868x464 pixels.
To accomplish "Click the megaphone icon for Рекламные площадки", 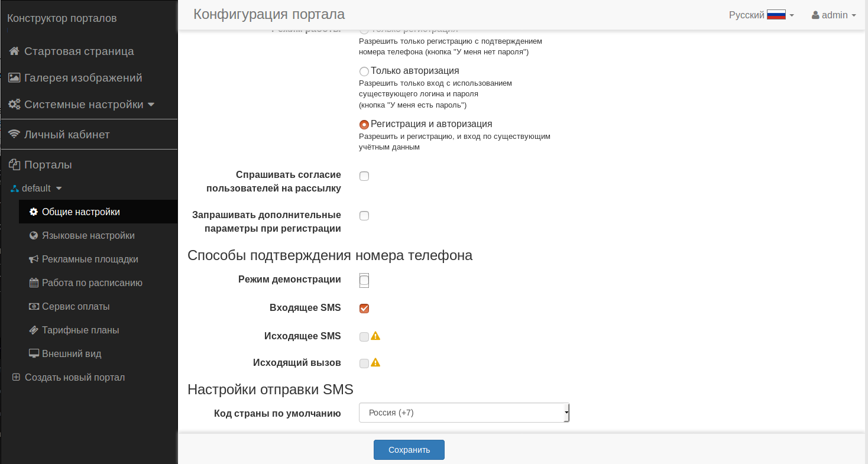I will (x=34, y=259).
